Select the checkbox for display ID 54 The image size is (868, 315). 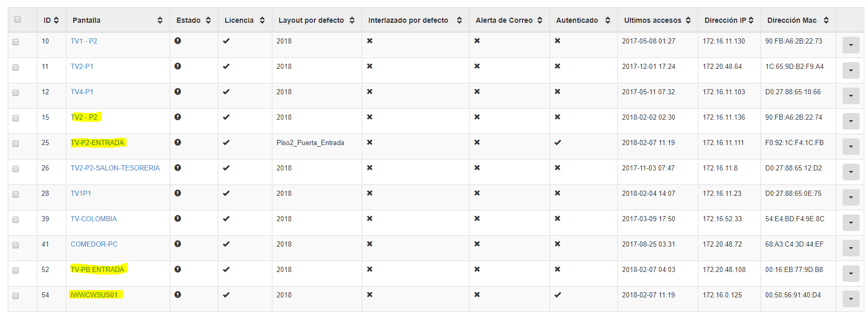(16, 296)
